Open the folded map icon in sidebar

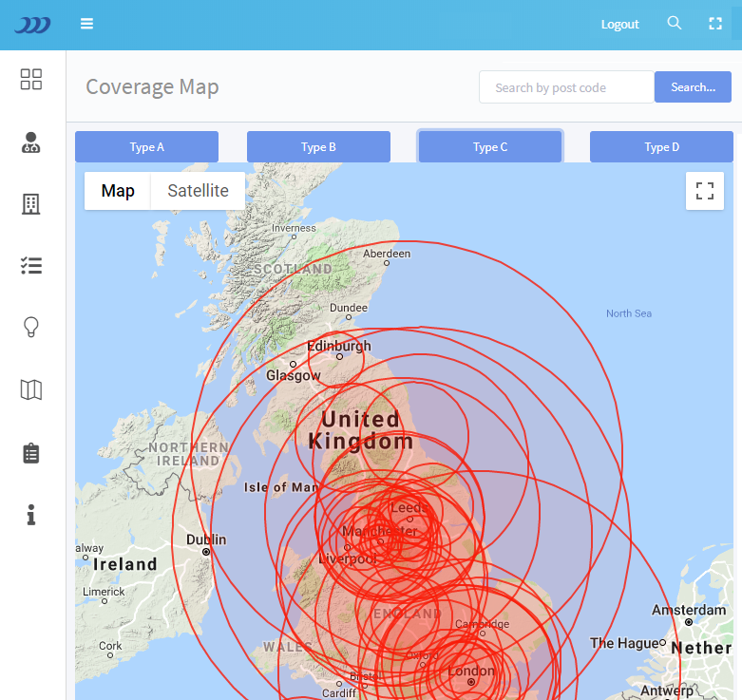point(31,389)
